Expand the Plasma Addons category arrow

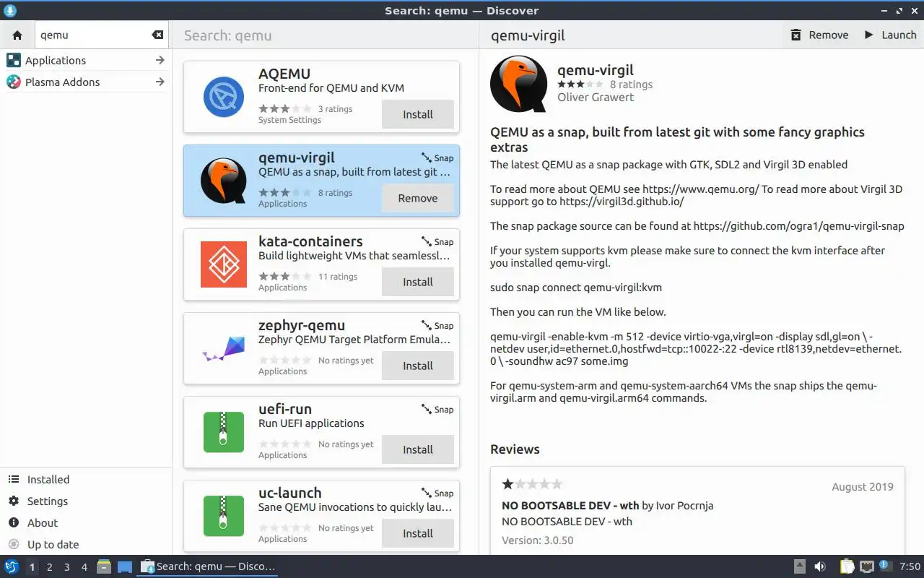(x=160, y=82)
